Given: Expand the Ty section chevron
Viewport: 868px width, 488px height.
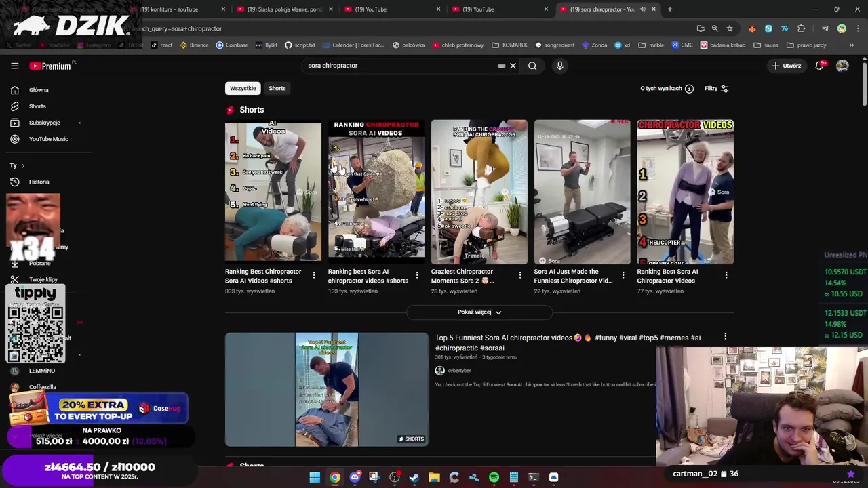Looking at the screenshot, I should (x=22, y=165).
